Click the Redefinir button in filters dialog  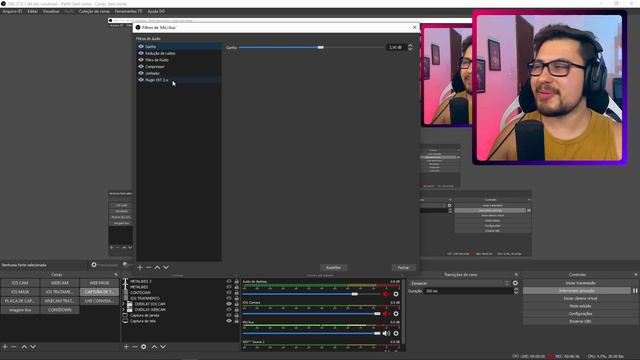[333, 268]
